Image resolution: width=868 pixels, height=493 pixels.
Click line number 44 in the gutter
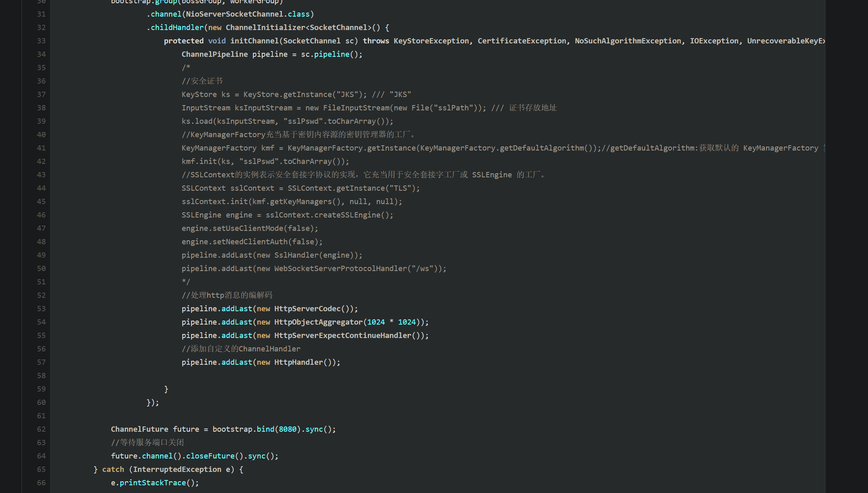(x=41, y=188)
